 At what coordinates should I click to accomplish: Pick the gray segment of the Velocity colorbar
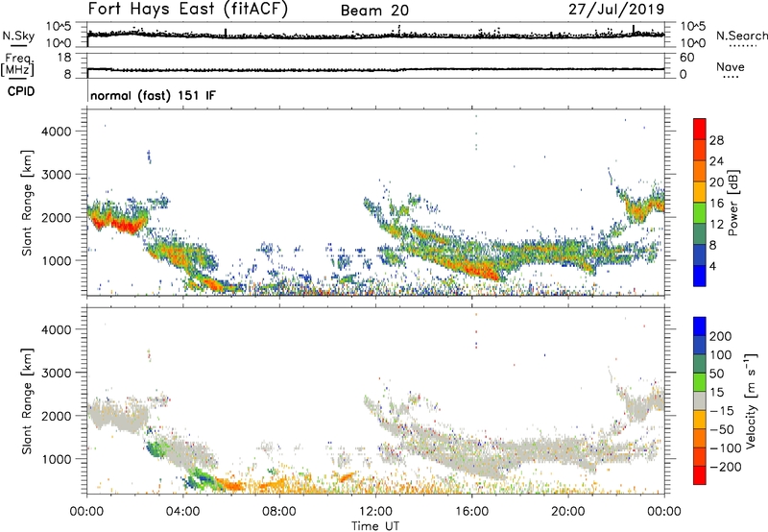[700, 400]
